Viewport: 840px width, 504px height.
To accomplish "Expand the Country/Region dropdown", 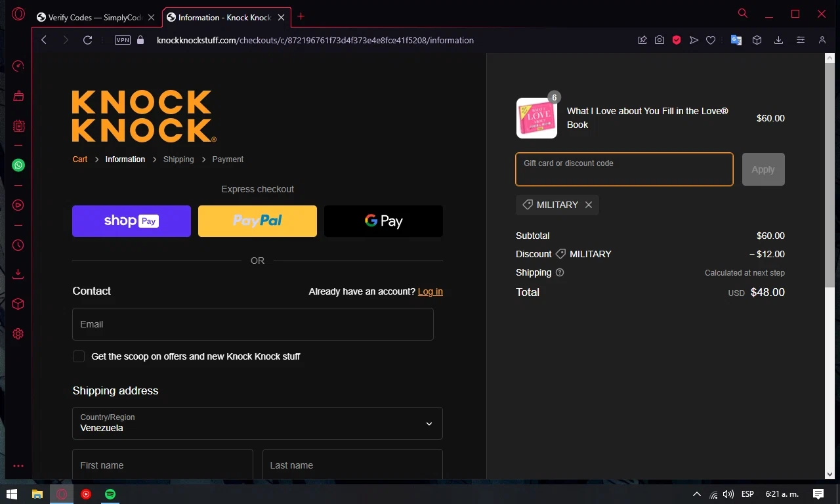I will [257, 423].
